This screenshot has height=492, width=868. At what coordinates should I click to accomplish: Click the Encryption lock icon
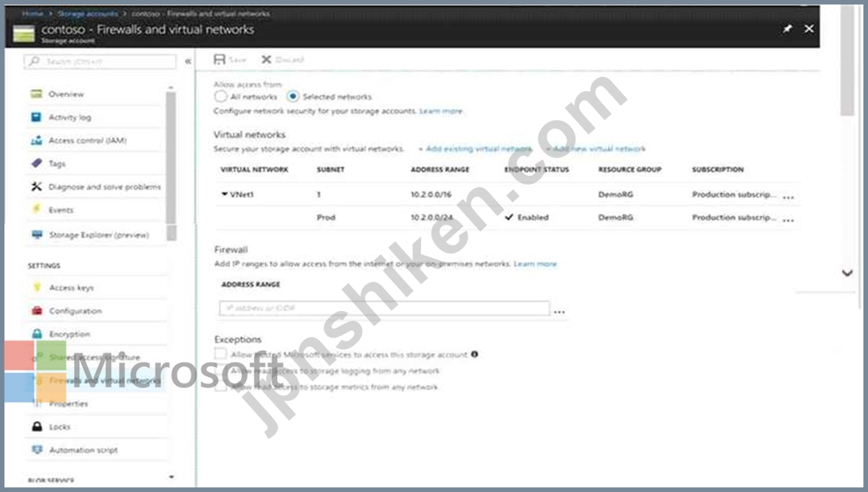coord(37,334)
